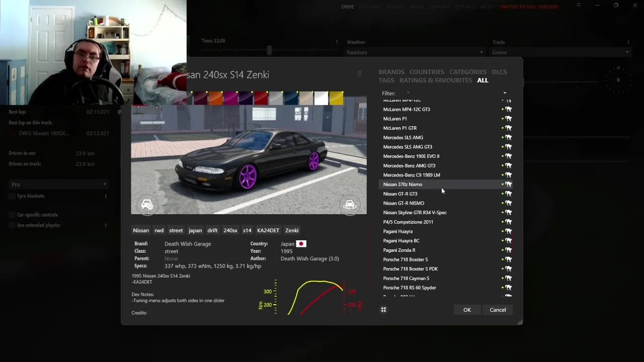
Task: Click the Kunos icon in McLaren P1 row
Action: coord(509,119)
